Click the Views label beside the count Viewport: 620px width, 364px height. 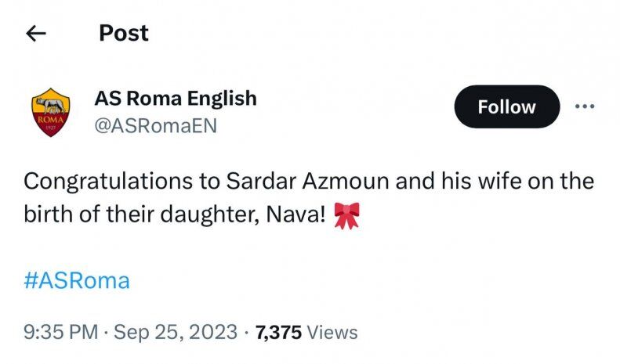tap(332, 332)
